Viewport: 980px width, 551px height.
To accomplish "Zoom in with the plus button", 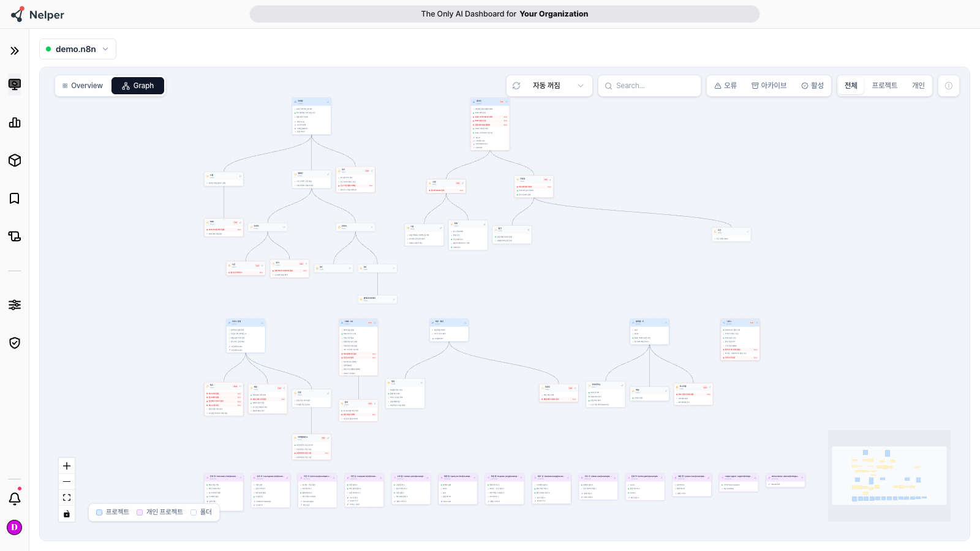I will 67,466.
